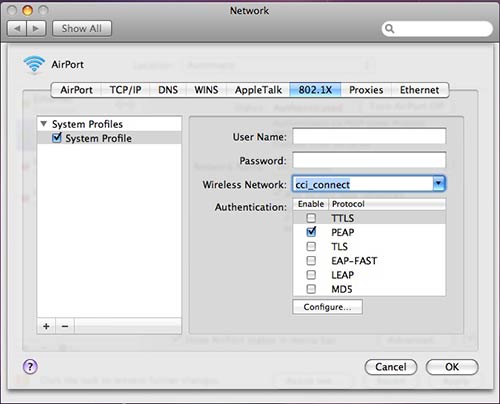Remove the selected profile with minus button
Screen dimensions: 500x404
coord(65,326)
